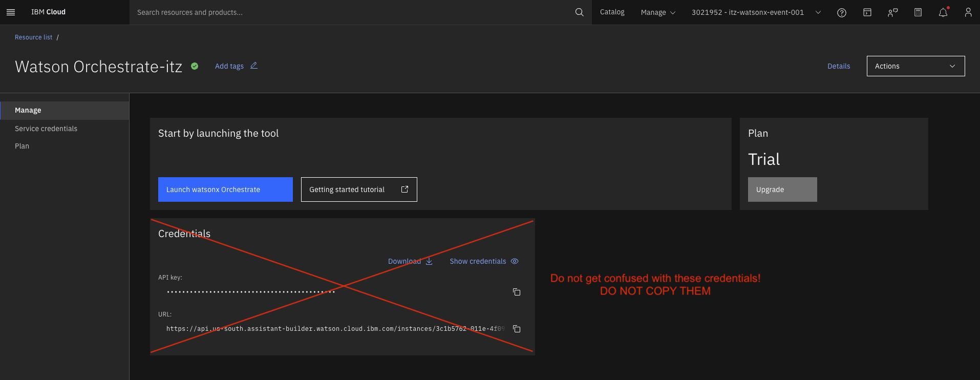Open Getting started tutorial
The image size is (980, 380).
(359, 189)
